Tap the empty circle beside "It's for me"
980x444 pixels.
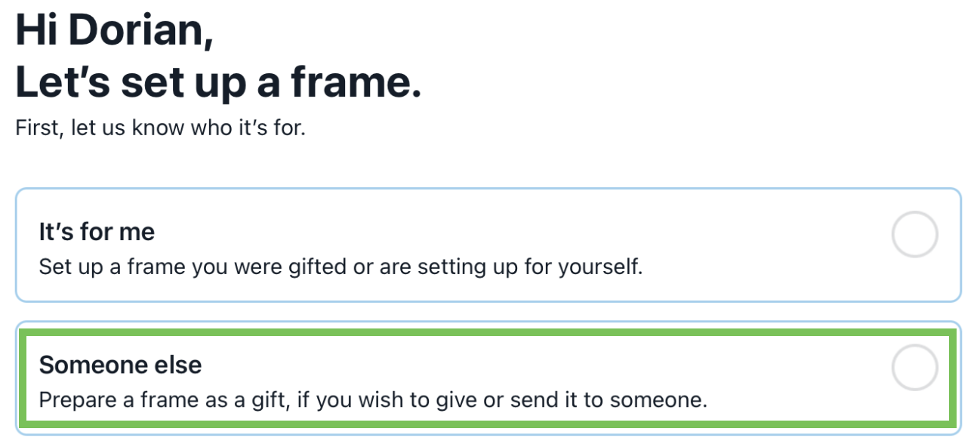914,236
